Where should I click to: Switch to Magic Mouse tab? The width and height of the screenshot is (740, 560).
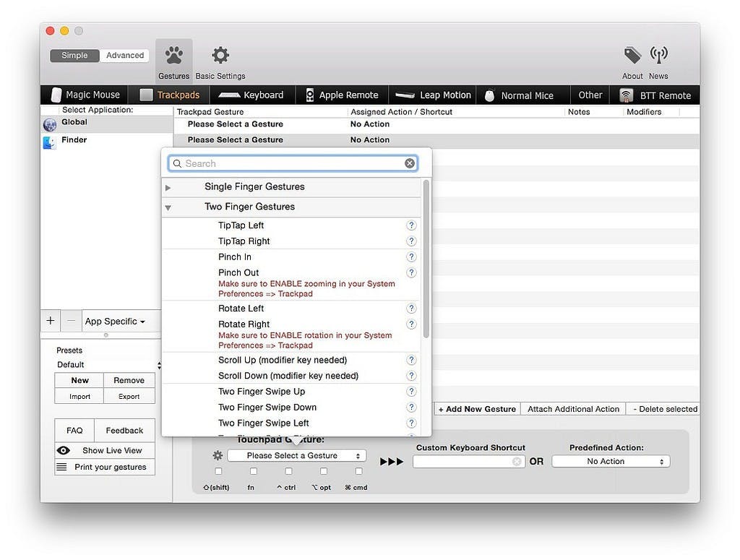[85, 95]
